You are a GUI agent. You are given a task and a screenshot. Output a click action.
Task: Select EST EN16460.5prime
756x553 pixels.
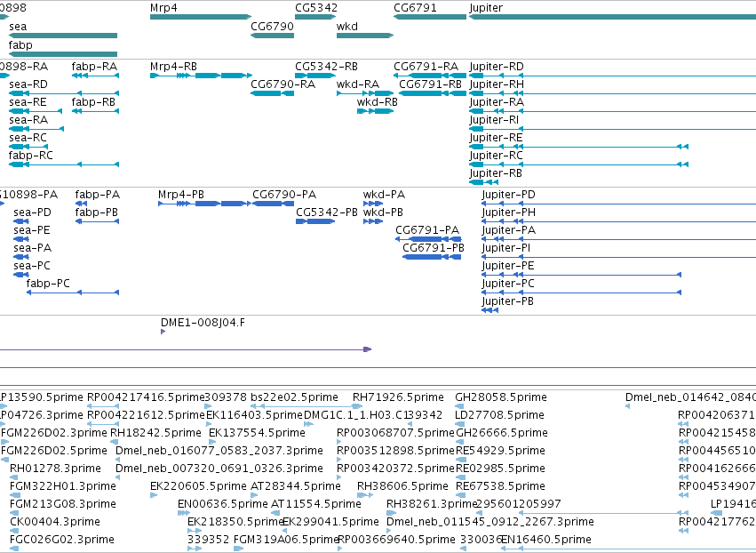click(x=546, y=540)
